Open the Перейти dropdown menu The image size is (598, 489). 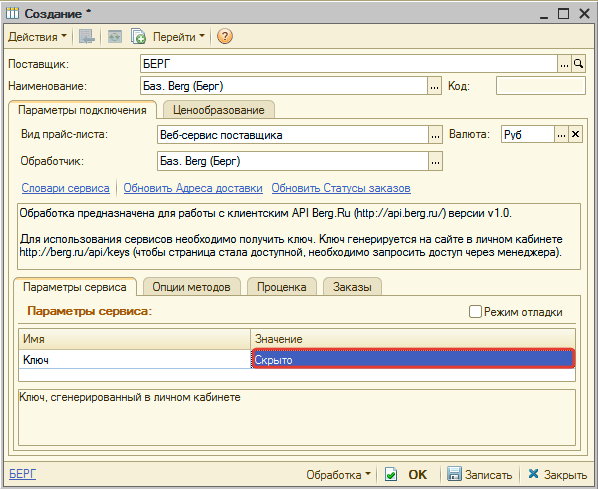[178, 37]
